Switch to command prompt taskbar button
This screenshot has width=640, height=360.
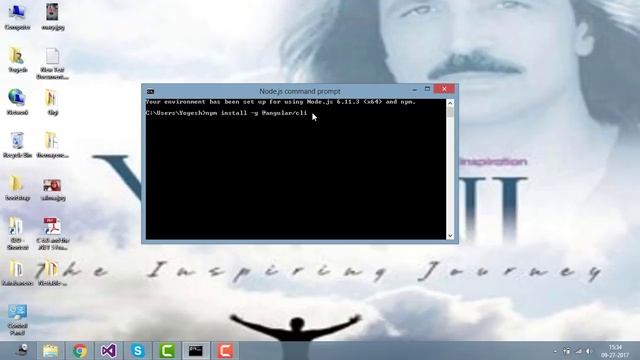coord(196,351)
